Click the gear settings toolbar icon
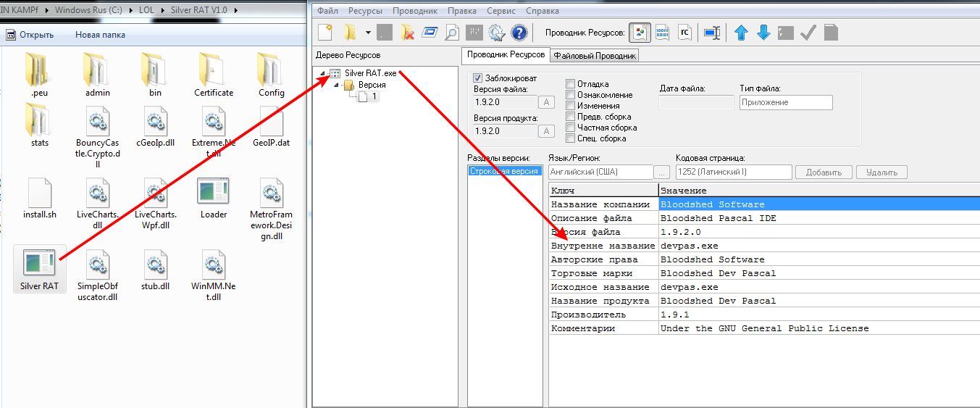This screenshot has height=408, width=980. coord(496,33)
